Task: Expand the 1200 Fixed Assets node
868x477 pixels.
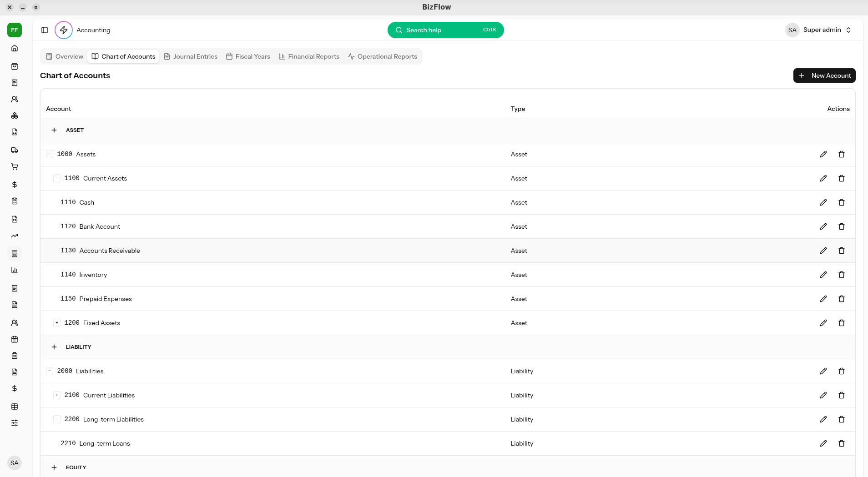Action: pos(57,323)
